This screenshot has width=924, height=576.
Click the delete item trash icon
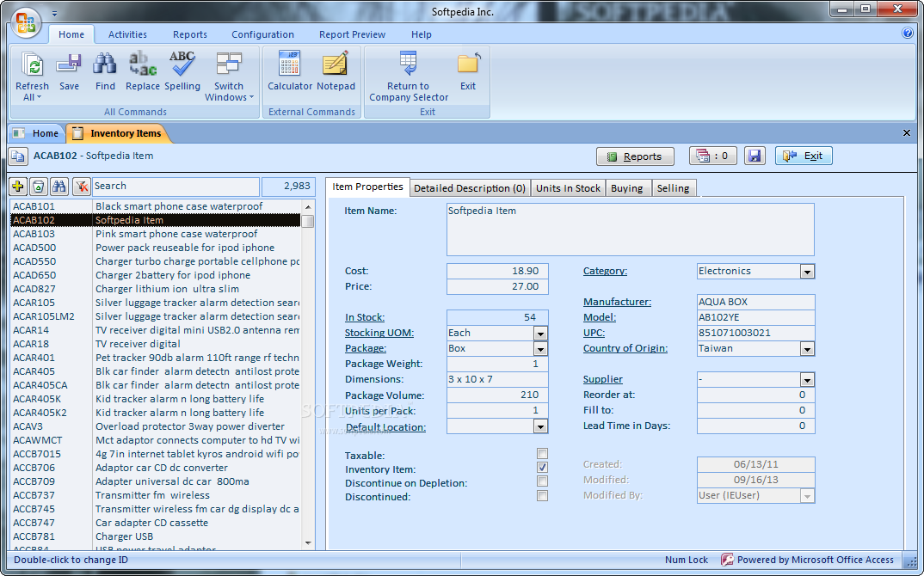click(39, 187)
